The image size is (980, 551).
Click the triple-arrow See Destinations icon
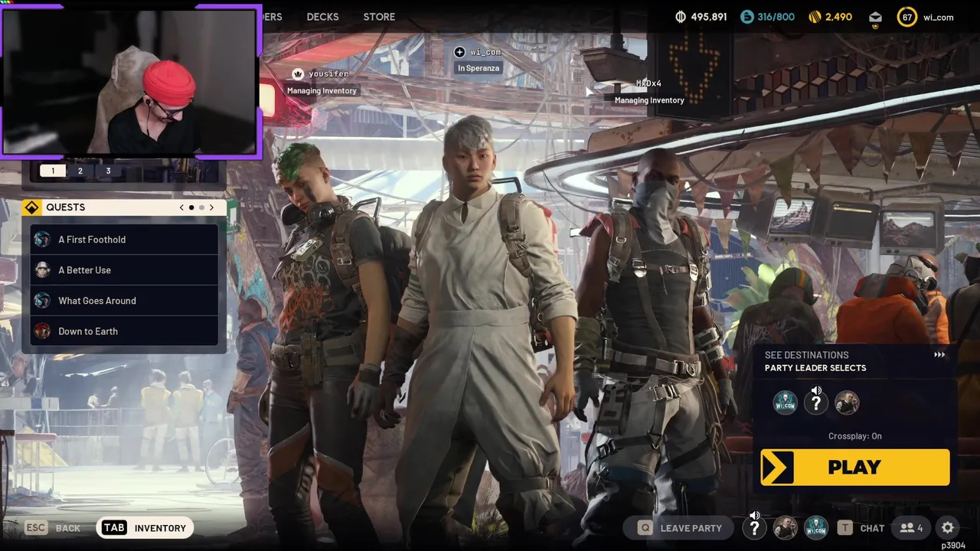(939, 354)
